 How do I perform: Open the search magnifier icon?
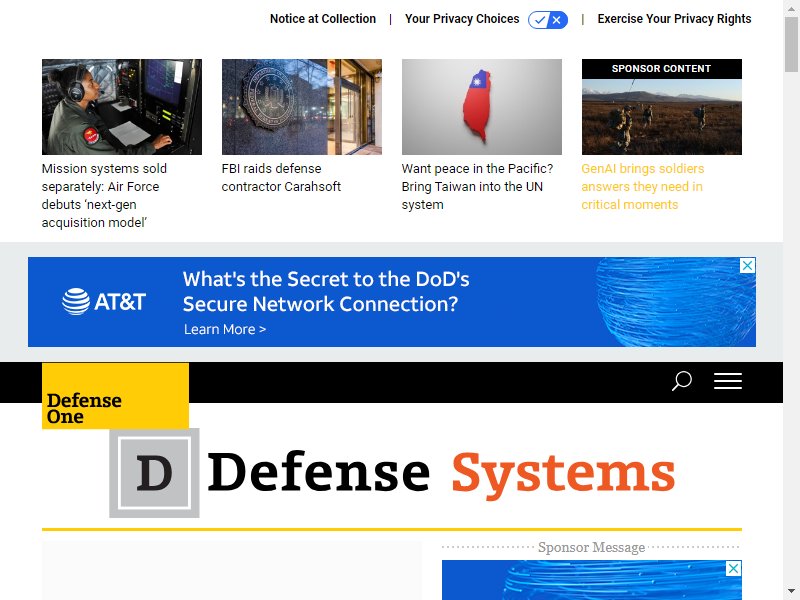pyautogui.click(x=681, y=381)
